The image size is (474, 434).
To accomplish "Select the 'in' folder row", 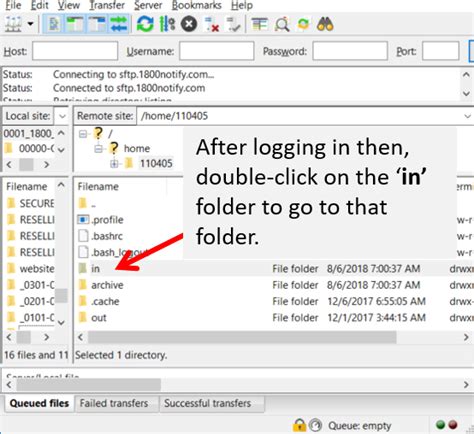I will pos(273,269).
